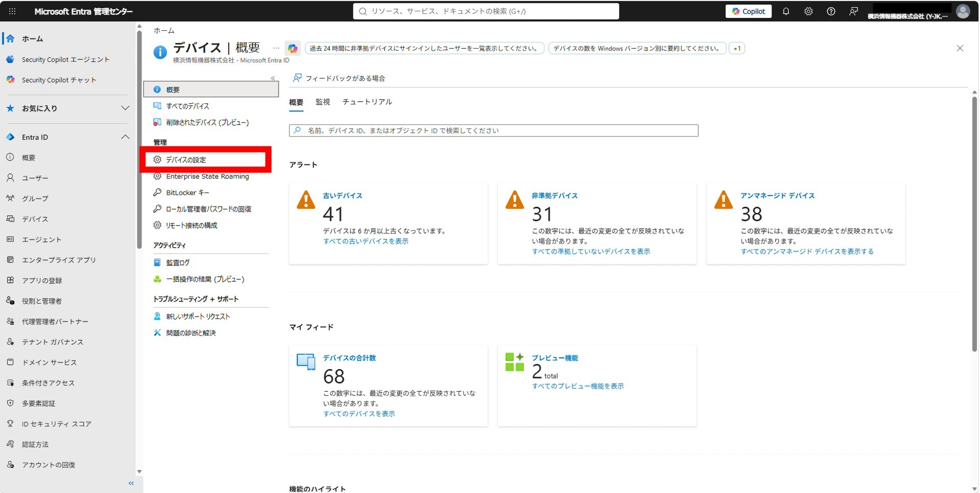Viewport: 980px width, 493px height.
Task: Open 認証方法 in the sidebar
Action: coord(35,444)
